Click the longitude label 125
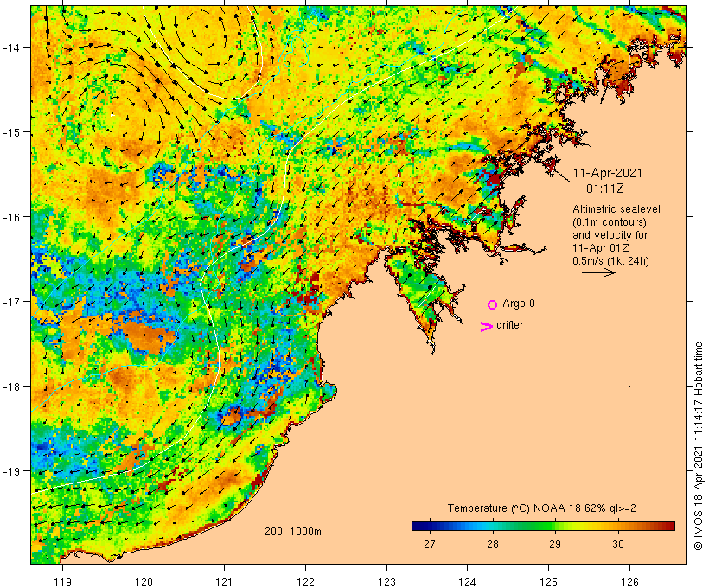The image size is (709, 588). pos(548,582)
